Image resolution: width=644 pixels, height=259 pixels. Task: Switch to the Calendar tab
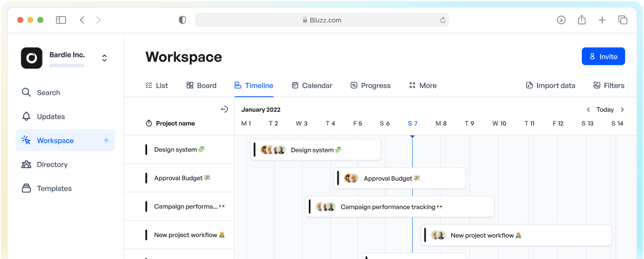tap(312, 86)
